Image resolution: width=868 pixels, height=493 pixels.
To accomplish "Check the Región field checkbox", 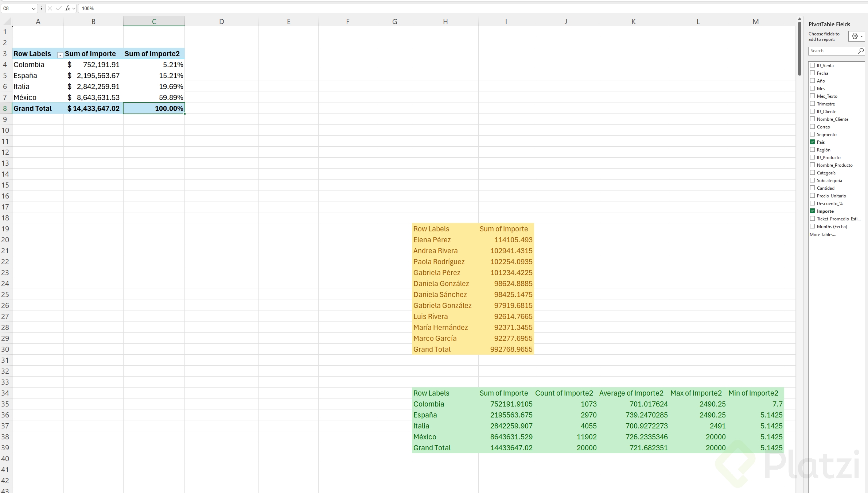I will pos(812,150).
